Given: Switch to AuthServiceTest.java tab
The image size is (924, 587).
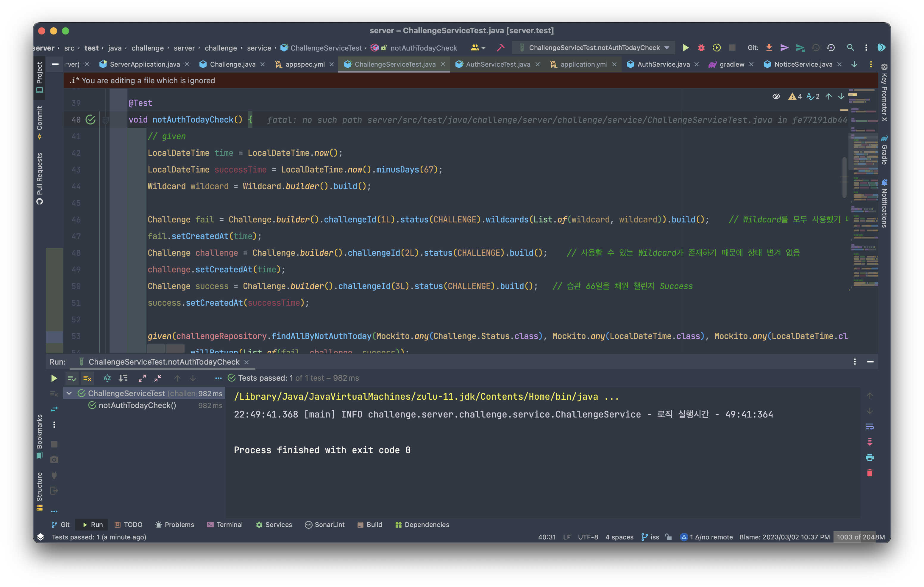Looking at the screenshot, I should [498, 64].
